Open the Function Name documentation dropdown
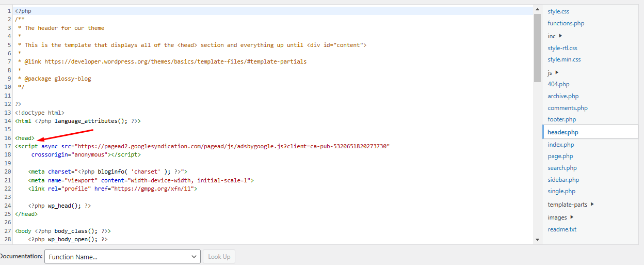 pyautogui.click(x=122, y=257)
